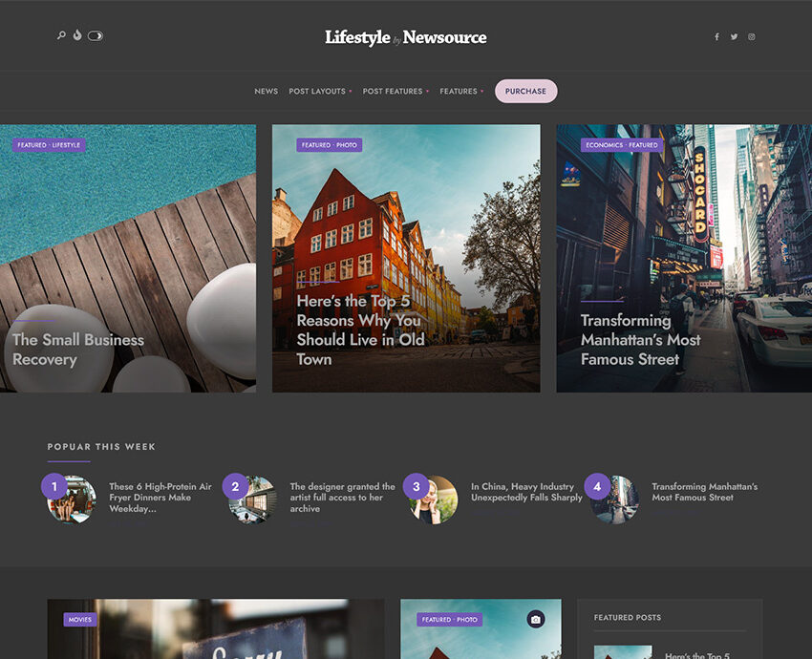Expand the Post Layouts dropdown menu
Viewport: 812px width, 659px height.
[x=320, y=92]
